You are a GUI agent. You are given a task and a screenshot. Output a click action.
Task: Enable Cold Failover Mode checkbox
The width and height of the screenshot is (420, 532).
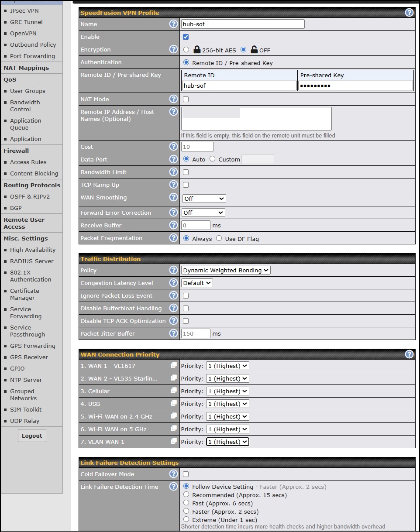tap(186, 474)
